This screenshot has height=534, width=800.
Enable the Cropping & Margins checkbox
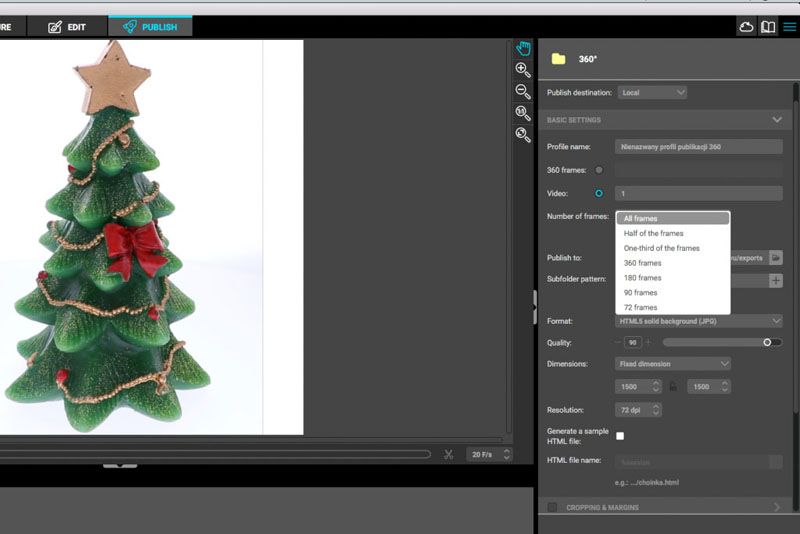pyautogui.click(x=552, y=508)
